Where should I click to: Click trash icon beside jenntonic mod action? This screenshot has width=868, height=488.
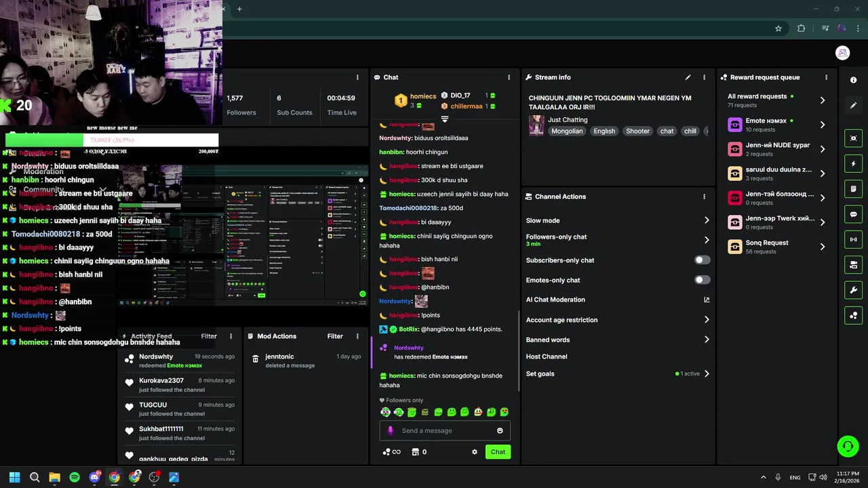click(255, 359)
